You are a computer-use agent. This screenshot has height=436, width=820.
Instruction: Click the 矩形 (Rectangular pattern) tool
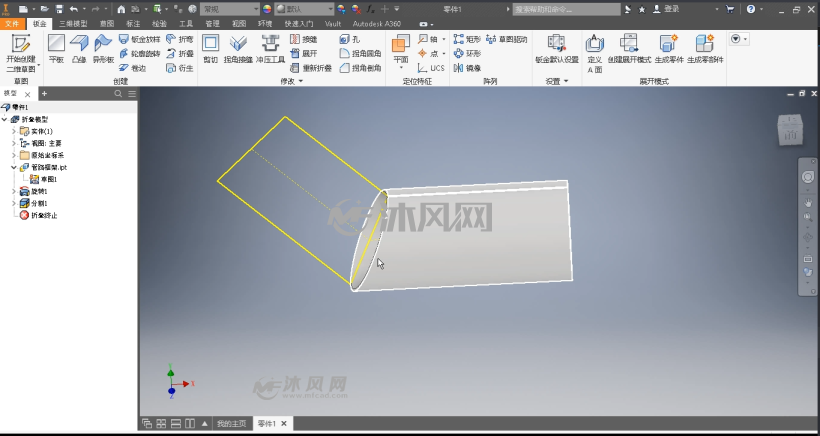[x=467, y=39]
